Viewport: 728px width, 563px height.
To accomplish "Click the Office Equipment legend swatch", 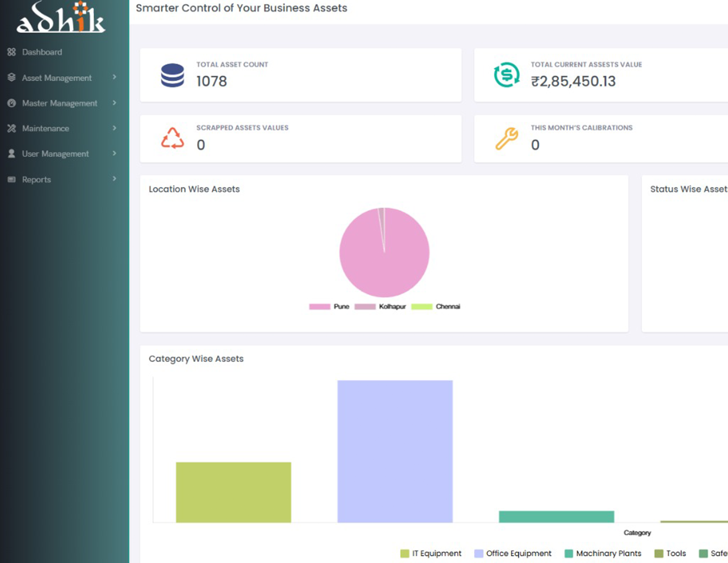I will (479, 553).
